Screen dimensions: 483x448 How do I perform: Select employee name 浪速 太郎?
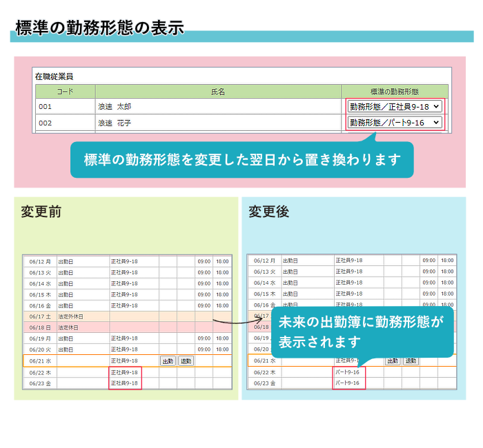click(115, 107)
